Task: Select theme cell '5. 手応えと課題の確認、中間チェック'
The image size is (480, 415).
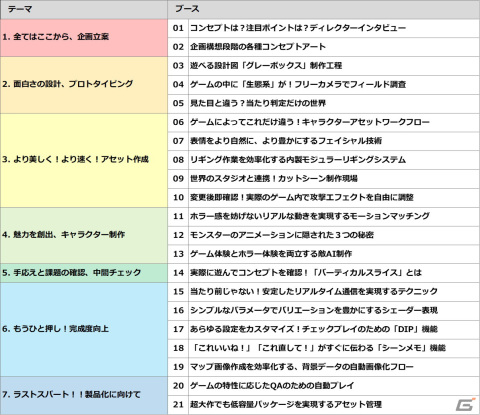Action: click(x=84, y=273)
